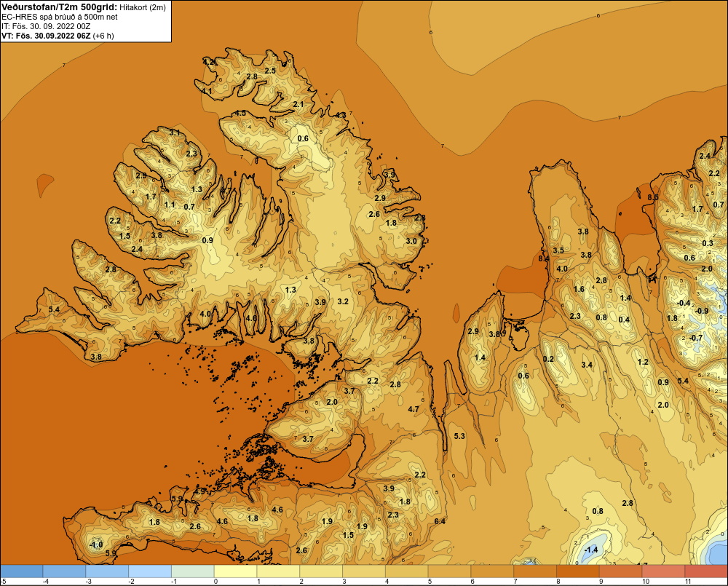This screenshot has width=728, height=586.
Task: Click the legend swatch between 10 and 11
Action: click(663, 571)
